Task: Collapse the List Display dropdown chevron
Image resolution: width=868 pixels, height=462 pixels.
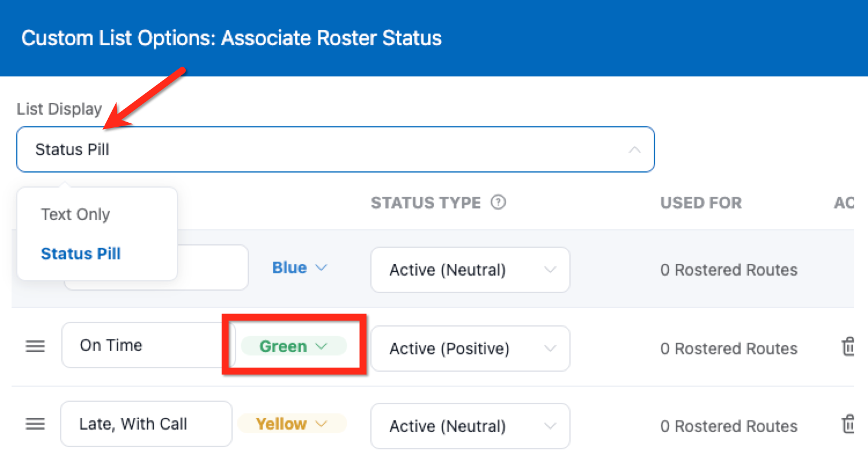Action: pos(634,150)
